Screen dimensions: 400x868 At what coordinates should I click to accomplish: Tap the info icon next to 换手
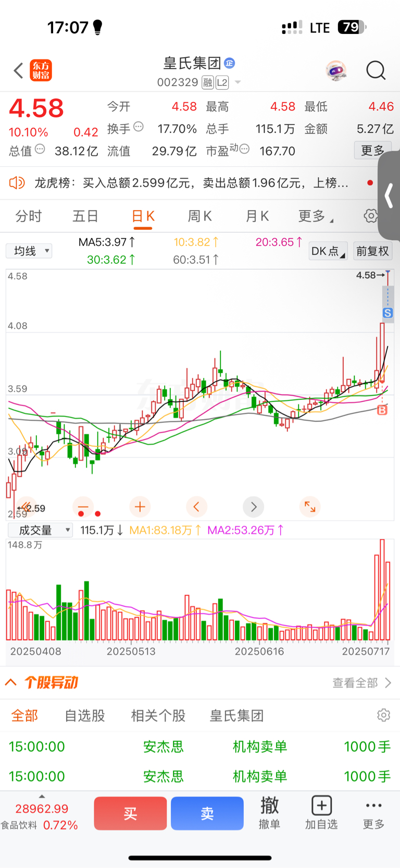point(139,127)
